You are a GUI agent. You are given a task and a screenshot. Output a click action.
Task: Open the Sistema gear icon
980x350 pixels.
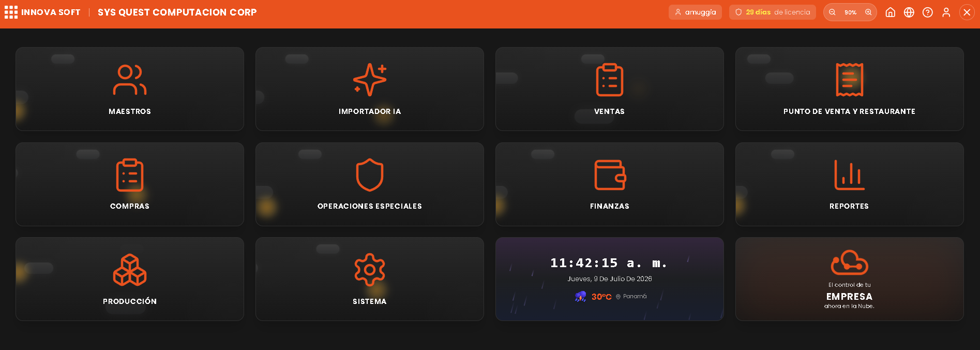point(370,270)
